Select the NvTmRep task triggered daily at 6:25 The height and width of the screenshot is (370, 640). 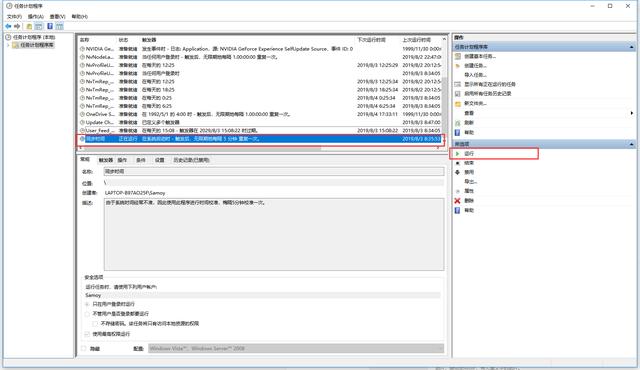pos(260,106)
